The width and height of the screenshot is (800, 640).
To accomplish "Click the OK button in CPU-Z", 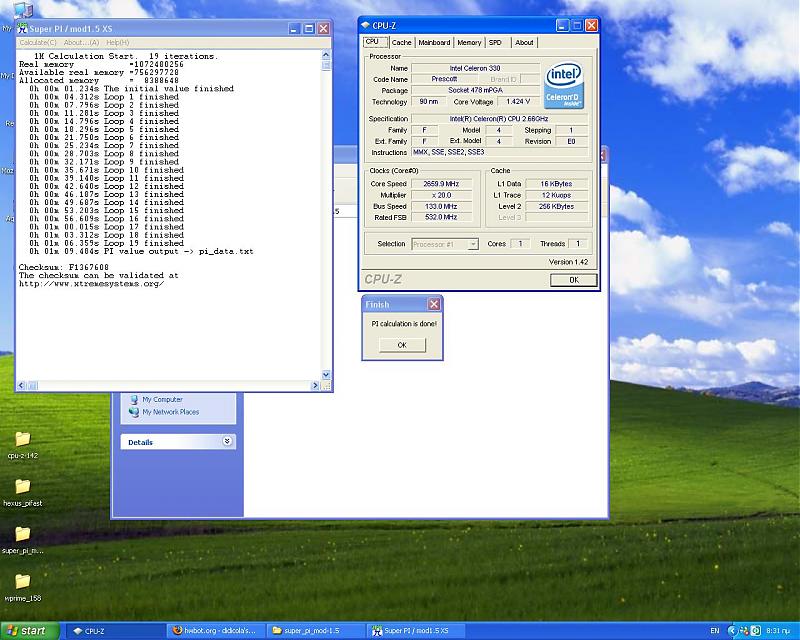I will click(573, 280).
